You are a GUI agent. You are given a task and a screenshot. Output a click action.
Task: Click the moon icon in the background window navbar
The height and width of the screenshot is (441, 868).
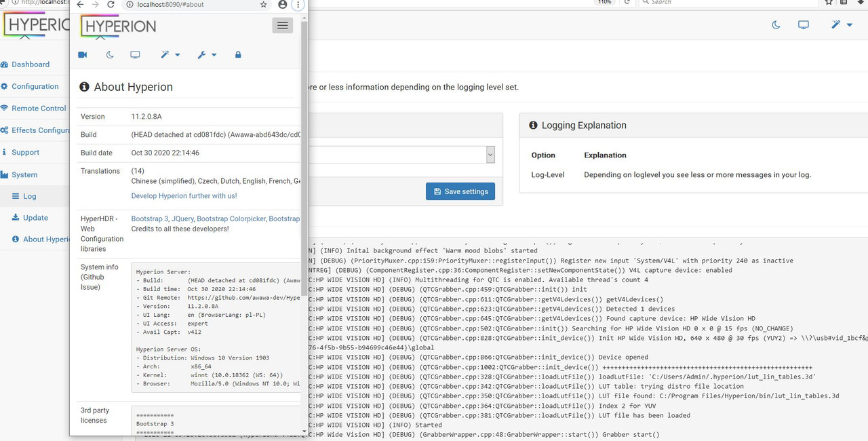776,24
